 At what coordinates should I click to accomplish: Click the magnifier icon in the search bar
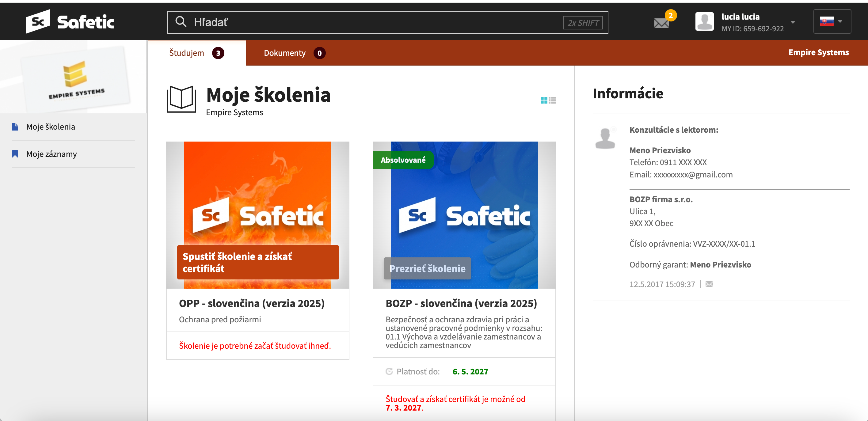point(181,22)
